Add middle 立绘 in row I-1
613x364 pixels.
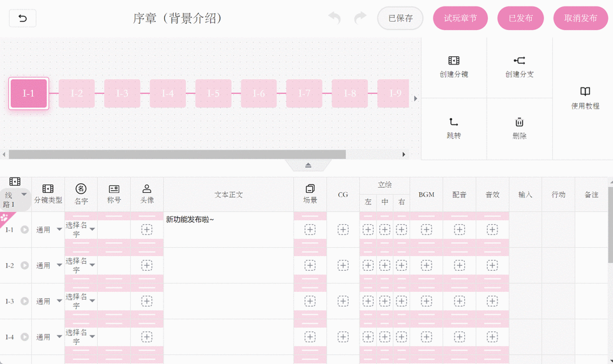(384, 229)
